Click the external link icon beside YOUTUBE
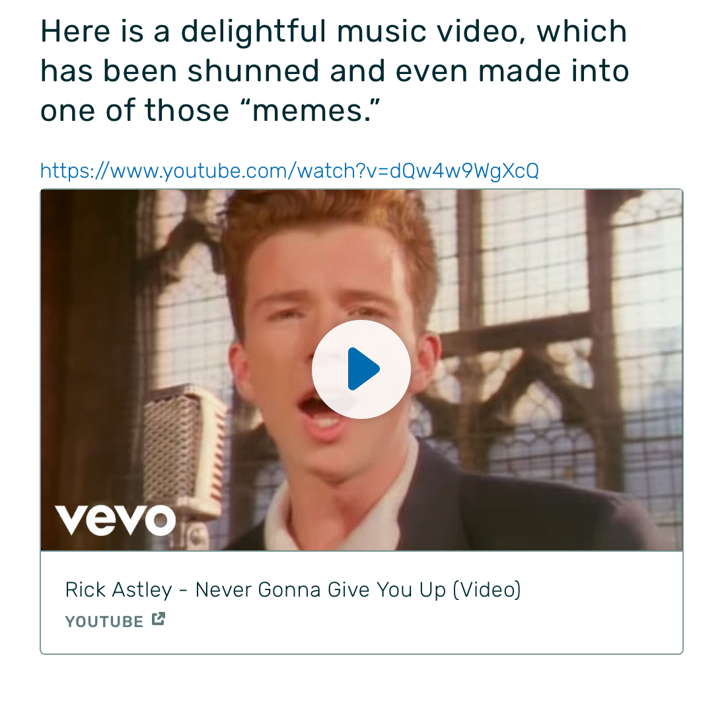 pos(158,620)
